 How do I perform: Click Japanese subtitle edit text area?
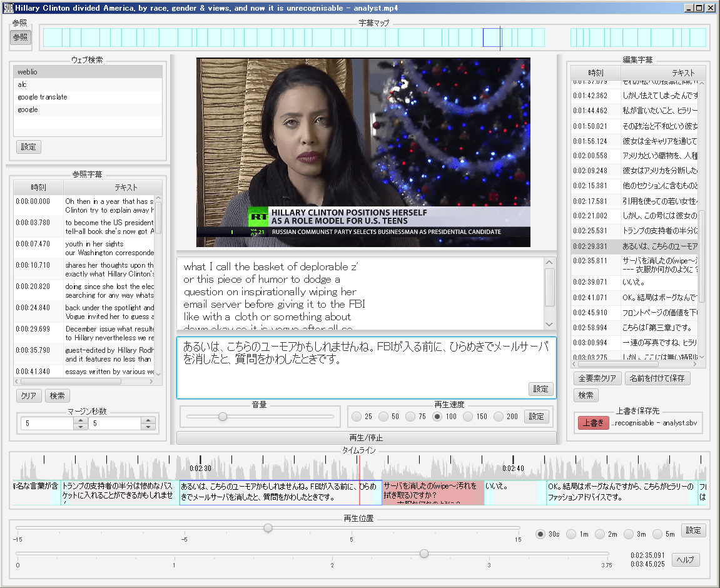(x=366, y=368)
